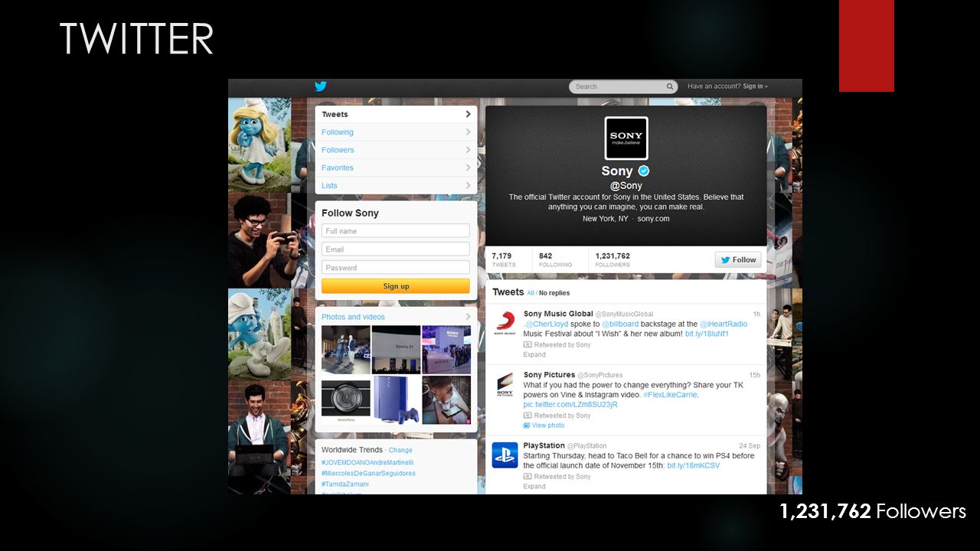Click the search magnifier icon
This screenshot has height=551, width=980.
(670, 86)
